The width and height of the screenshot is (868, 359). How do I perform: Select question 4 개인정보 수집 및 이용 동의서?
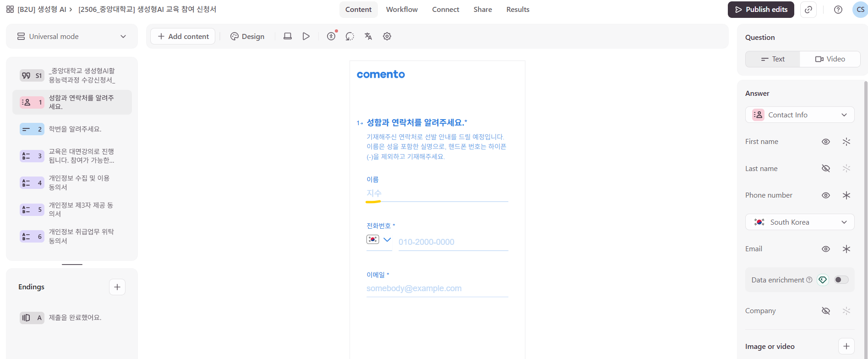point(72,182)
